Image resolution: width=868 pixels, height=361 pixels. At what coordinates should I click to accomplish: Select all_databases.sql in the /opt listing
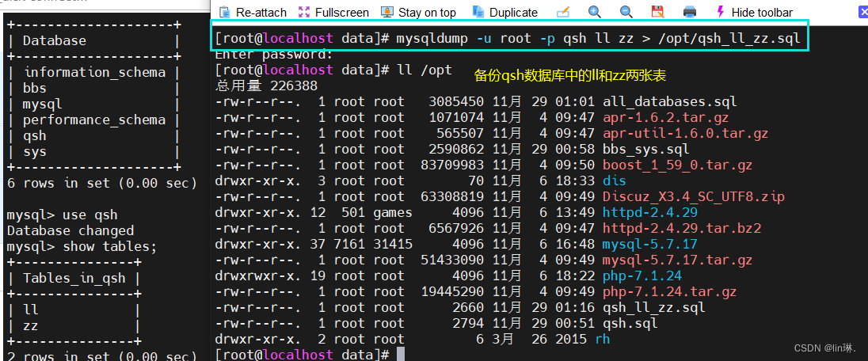click(x=670, y=102)
